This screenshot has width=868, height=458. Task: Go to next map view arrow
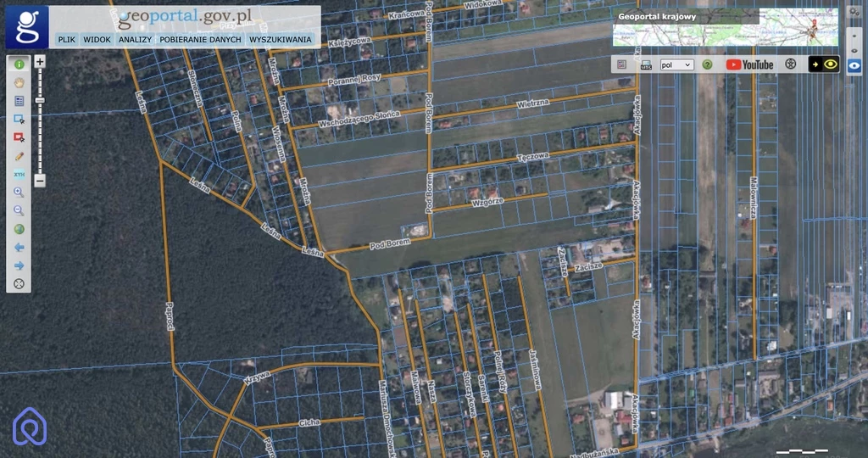click(19, 265)
